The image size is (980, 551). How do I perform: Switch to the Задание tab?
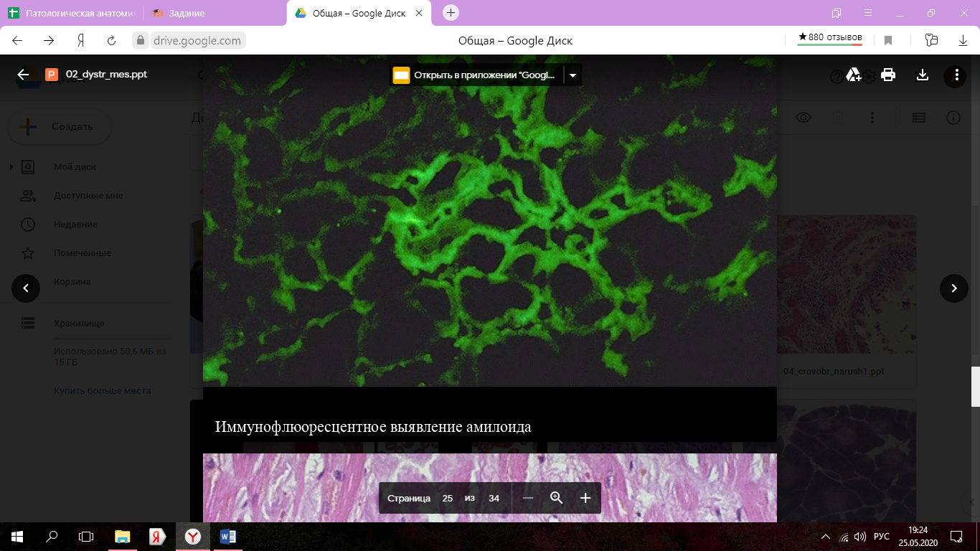pos(215,13)
